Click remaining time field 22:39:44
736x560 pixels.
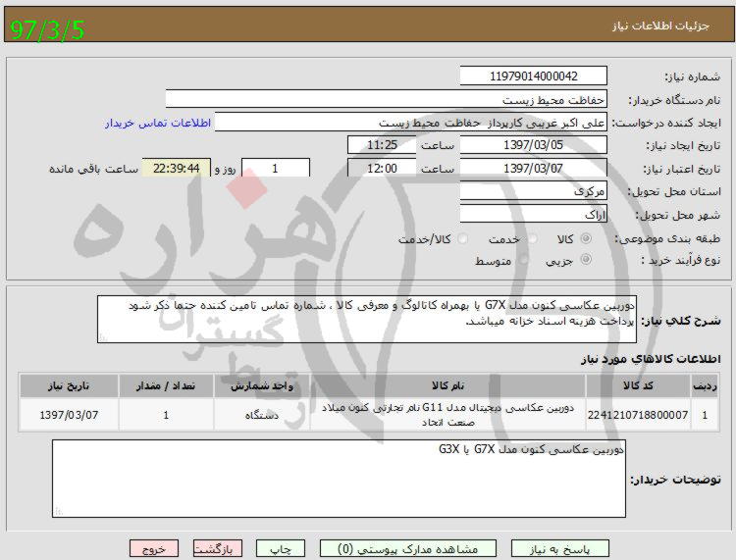pyautogui.click(x=177, y=168)
